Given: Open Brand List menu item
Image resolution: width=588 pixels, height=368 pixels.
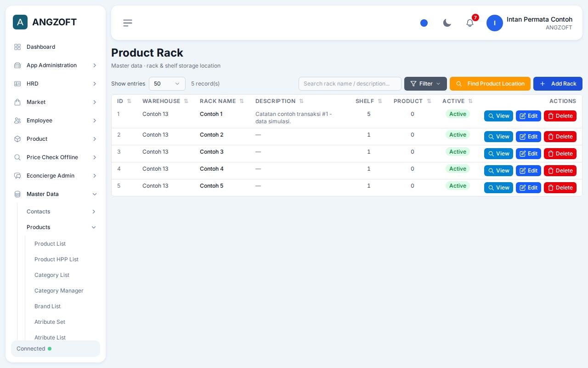Looking at the screenshot, I should 47,306.
